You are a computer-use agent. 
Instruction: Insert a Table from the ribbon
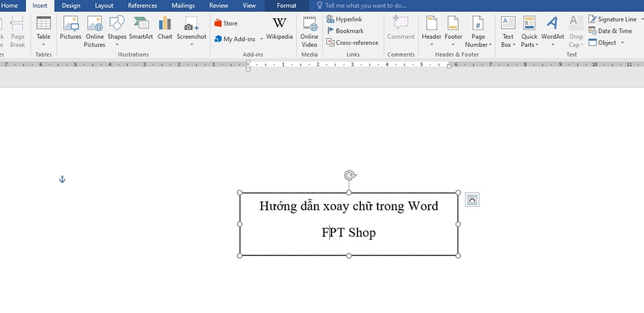tap(44, 32)
